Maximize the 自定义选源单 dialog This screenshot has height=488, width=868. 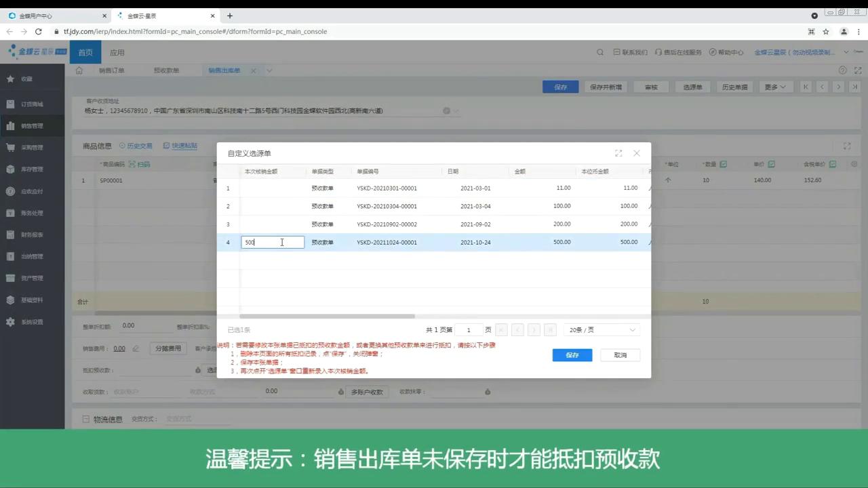(618, 153)
